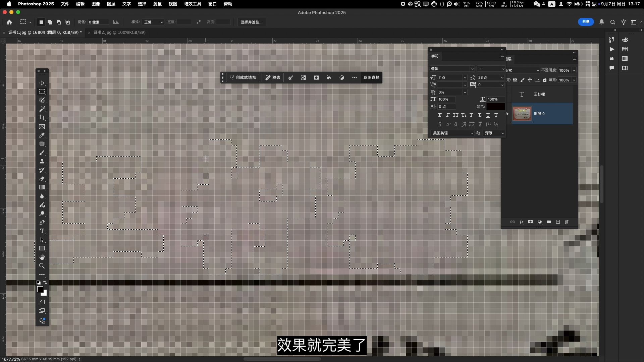Image resolution: width=644 pixels, height=362 pixels.
Task: Toggle underline text style button
Action: (488, 115)
